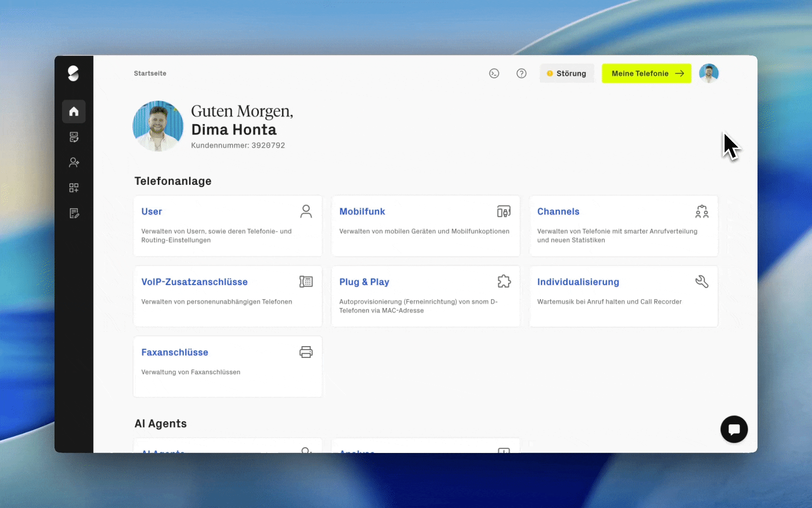Click 'Verwalten von Telefonie mit smarter Anrufverteilung' text

tap(617, 231)
